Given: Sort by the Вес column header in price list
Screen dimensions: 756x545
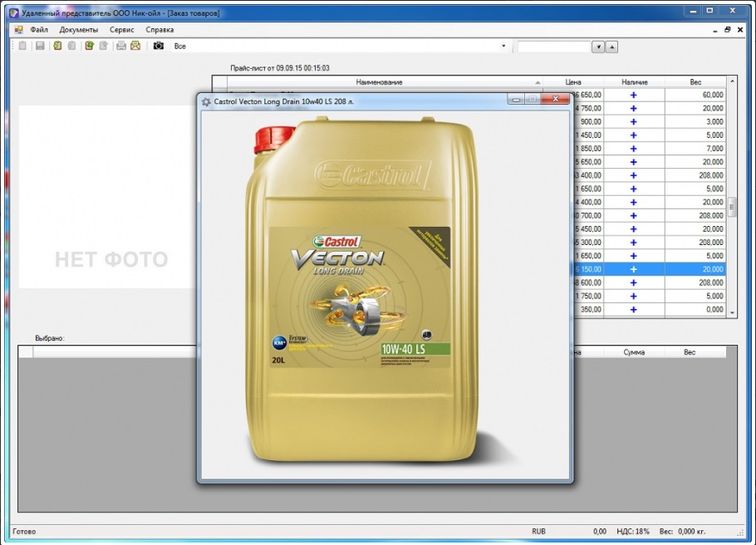Looking at the screenshot, I should point(695,82).
